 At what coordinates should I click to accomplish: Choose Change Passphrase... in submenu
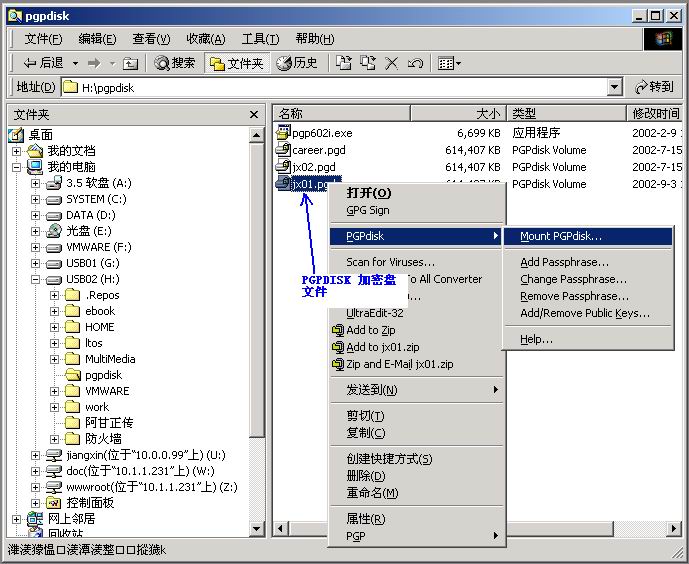point(588,279)
